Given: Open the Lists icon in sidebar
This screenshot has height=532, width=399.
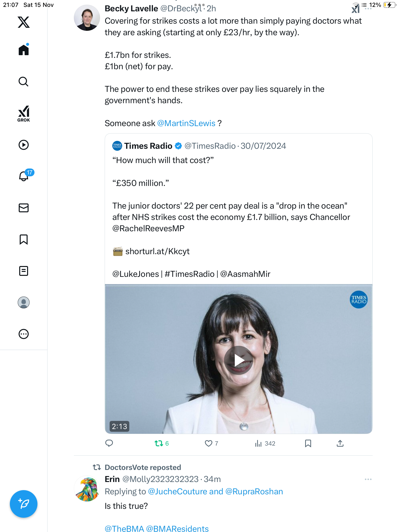Looking at the screenshot, I should [x=24, y=271].
